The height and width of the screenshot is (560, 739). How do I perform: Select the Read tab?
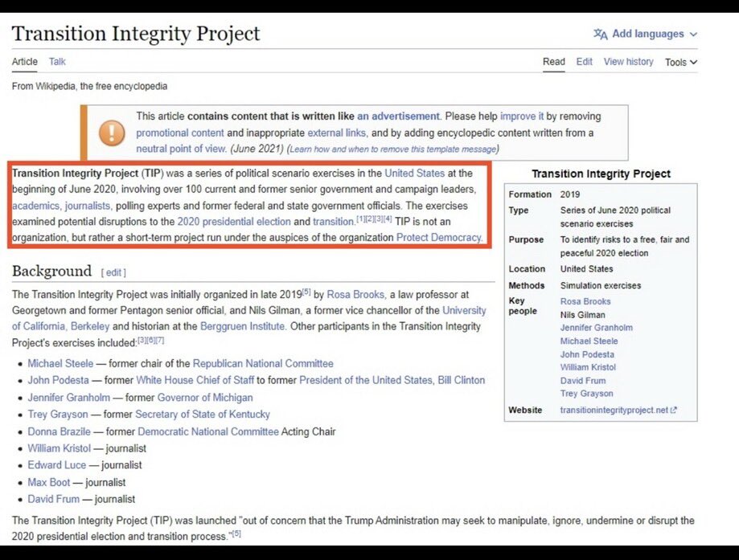[x=554, y=62]
